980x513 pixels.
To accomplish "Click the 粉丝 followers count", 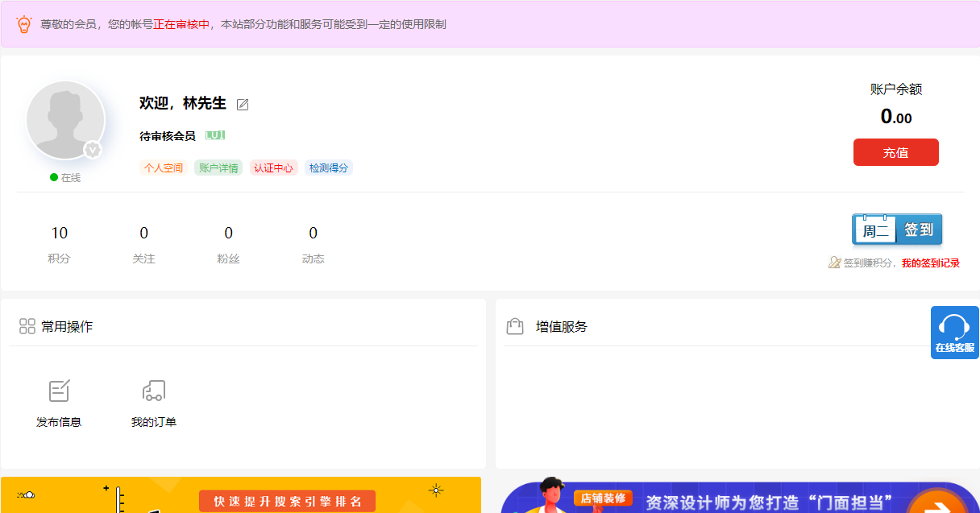I will [x=228, y=234].
